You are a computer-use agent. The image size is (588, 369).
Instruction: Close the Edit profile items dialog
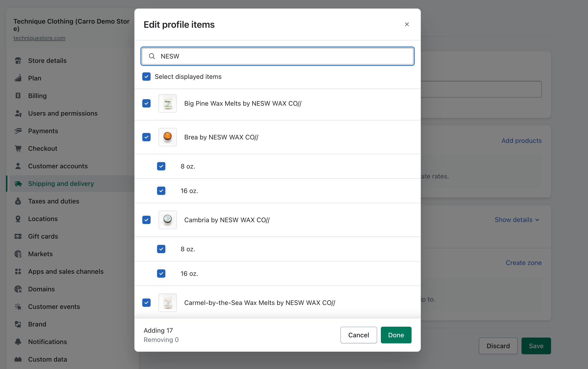407,25
